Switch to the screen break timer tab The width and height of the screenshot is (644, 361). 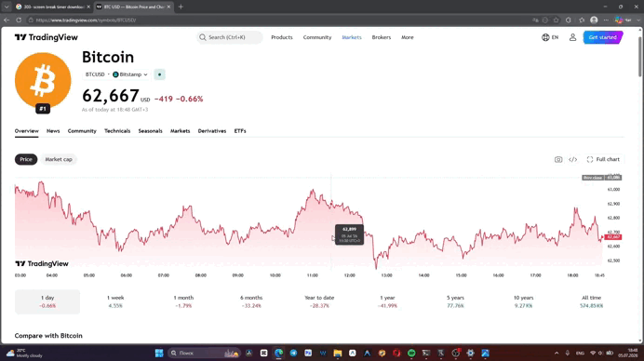tap(53, 7)
